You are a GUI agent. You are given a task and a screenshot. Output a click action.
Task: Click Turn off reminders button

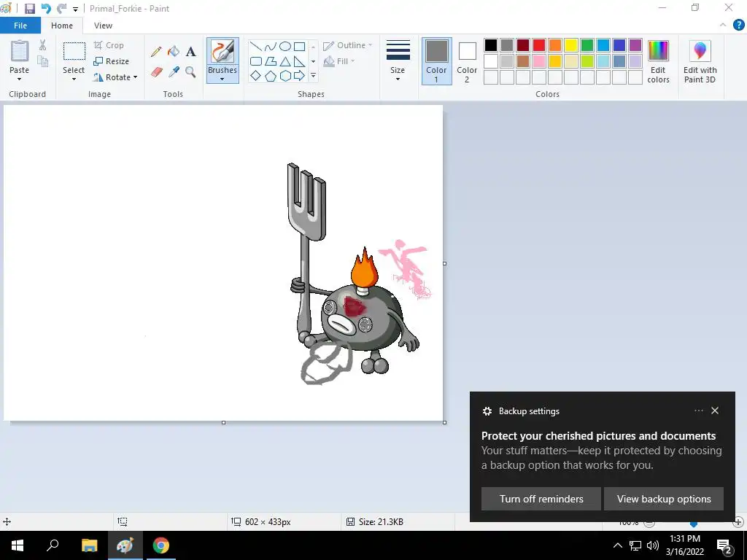pos(541,499)
